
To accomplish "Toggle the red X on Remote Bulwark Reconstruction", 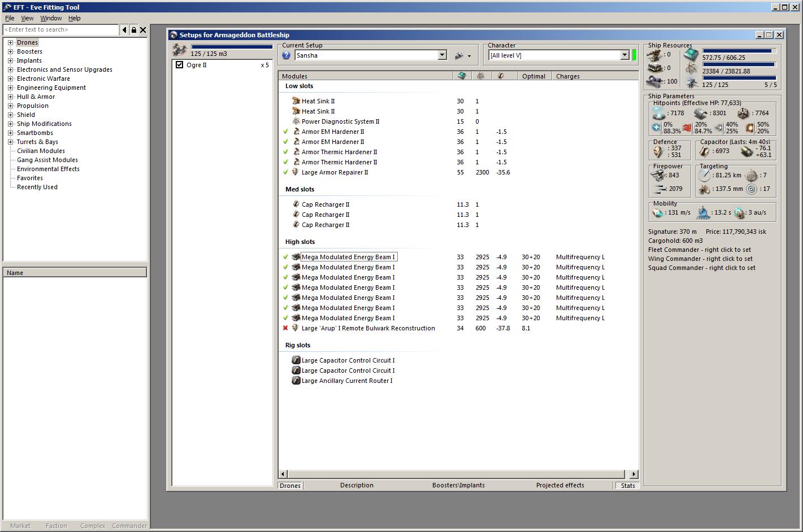I will 285,328.
